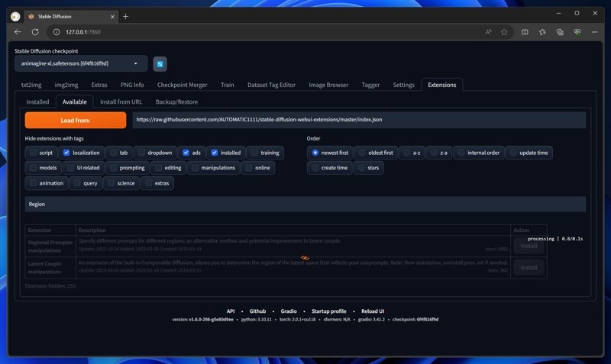Viewport: 611px width, 364px height.
Task: Toggle the prompting tag checkbox
Action: tap(113, 168)
